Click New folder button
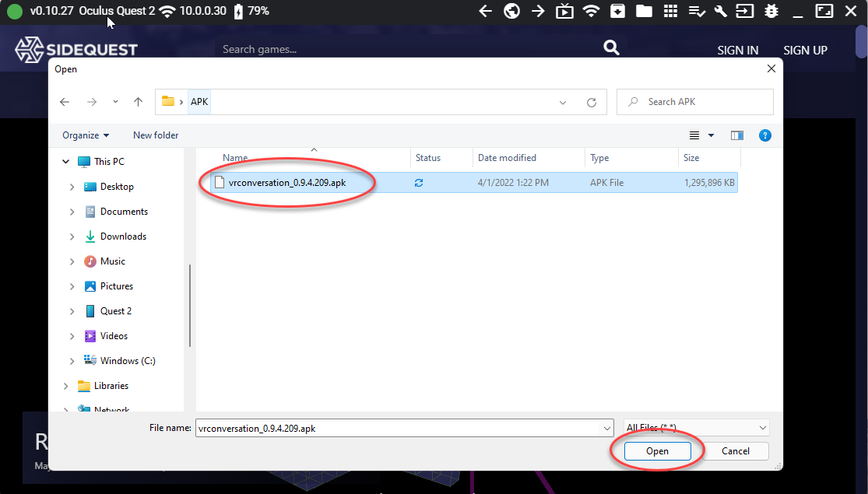The height and width of the screenshot is (494, 868). (x=156, y=135)
